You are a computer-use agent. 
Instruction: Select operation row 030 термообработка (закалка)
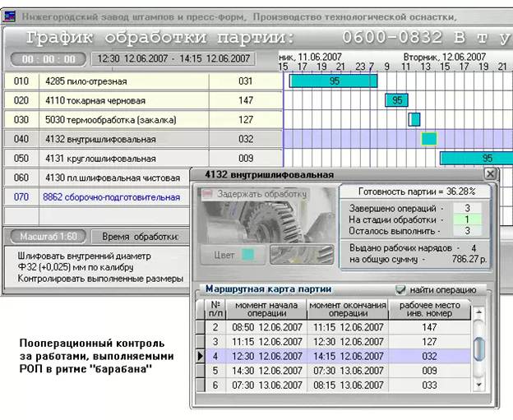[x=143, y=120]
